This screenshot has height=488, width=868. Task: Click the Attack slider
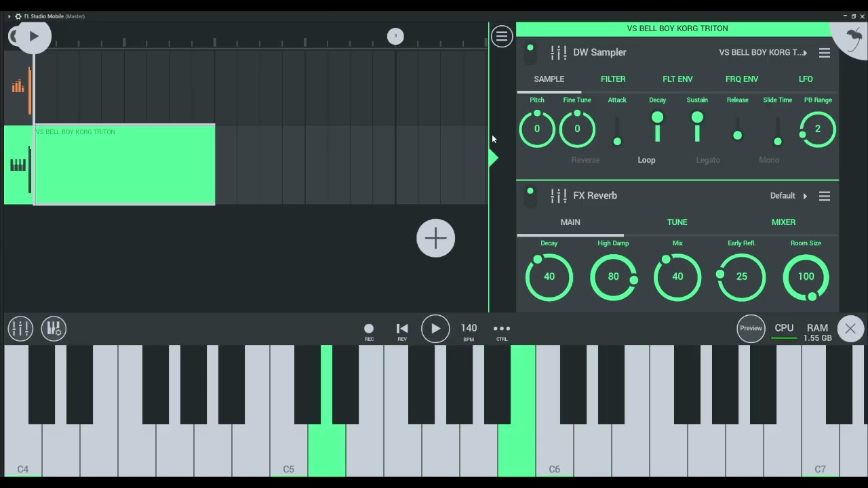click(x=617, y=130)
